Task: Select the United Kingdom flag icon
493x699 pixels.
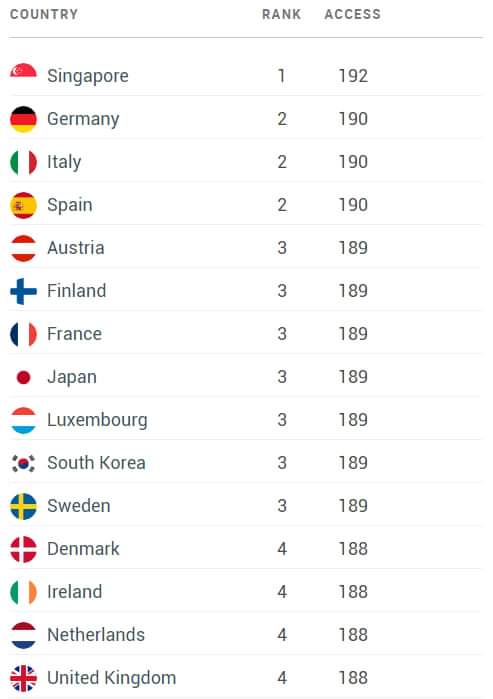Action: [x=23, y=678]
